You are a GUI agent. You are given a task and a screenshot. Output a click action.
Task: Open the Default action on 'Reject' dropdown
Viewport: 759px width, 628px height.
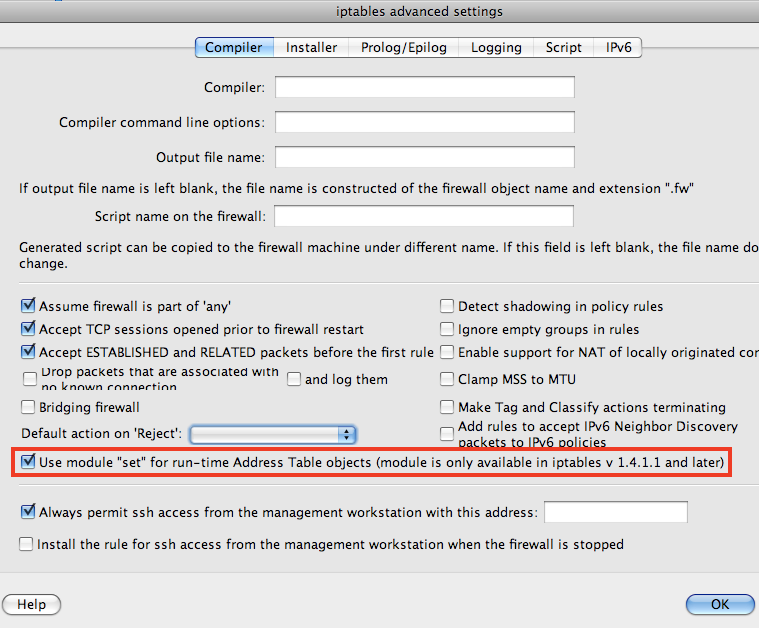click(x=273, y=435)
